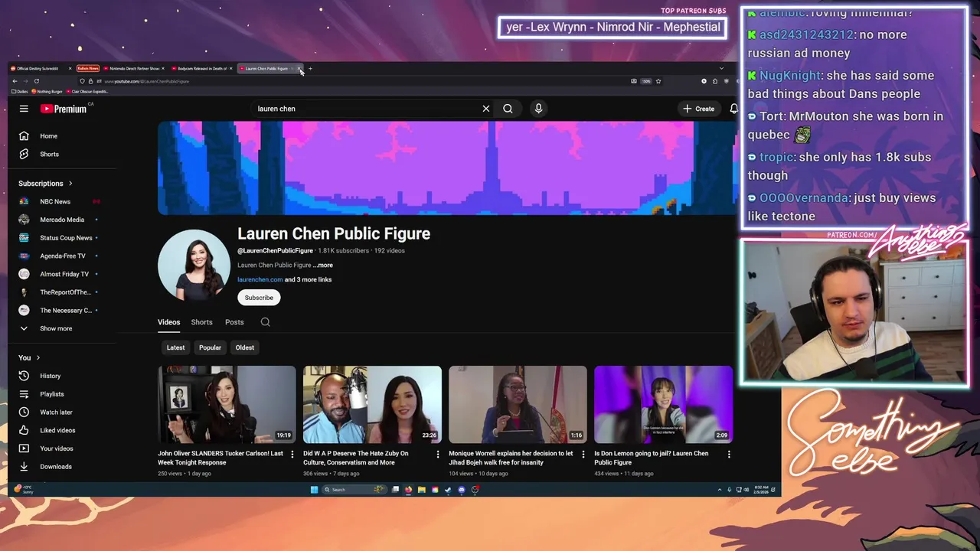This screenshot has height=551, width=980.
Task: Switch to the channel Shorts tab
Action: [201, 322]
